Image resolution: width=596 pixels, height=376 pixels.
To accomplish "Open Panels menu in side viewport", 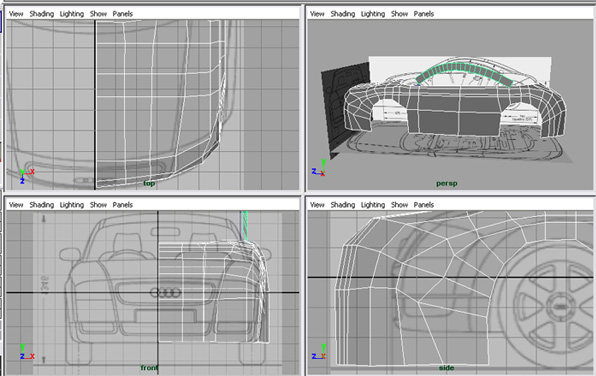I will point(423,205).
